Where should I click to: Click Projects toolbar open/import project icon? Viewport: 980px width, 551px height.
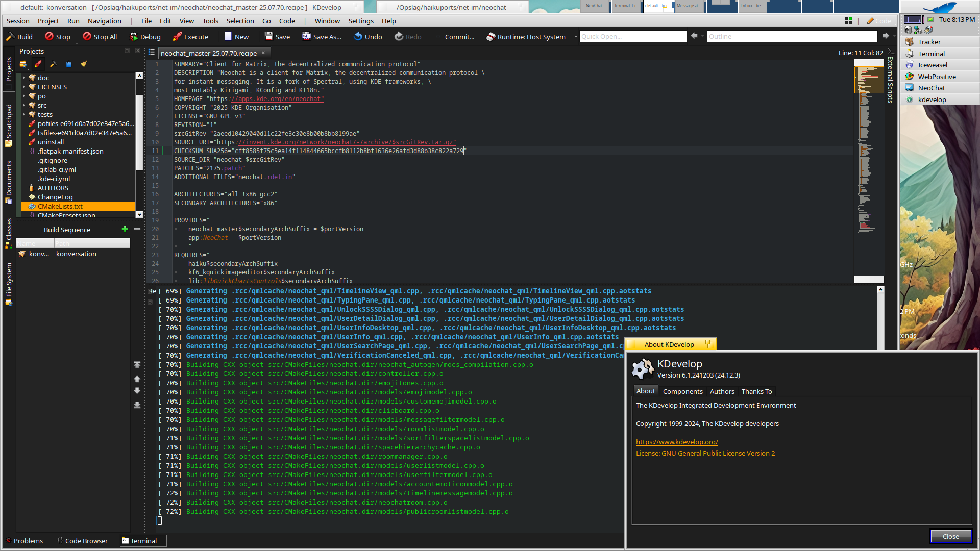click(23, 64)
